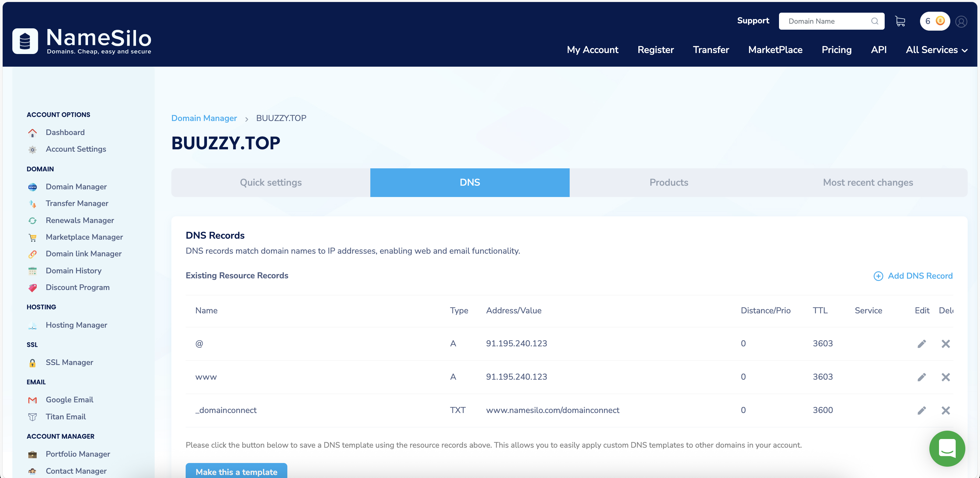Image resolution: width=980 pixels, height=478 pixels.
Task: Click the Distance/Prio column header
Action: coord(765,311)
